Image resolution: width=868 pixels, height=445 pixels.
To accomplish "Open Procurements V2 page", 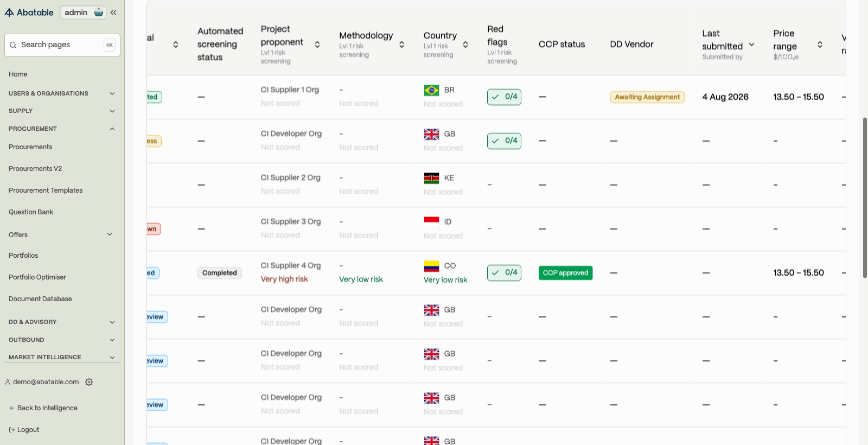I will tap(35, 169).
